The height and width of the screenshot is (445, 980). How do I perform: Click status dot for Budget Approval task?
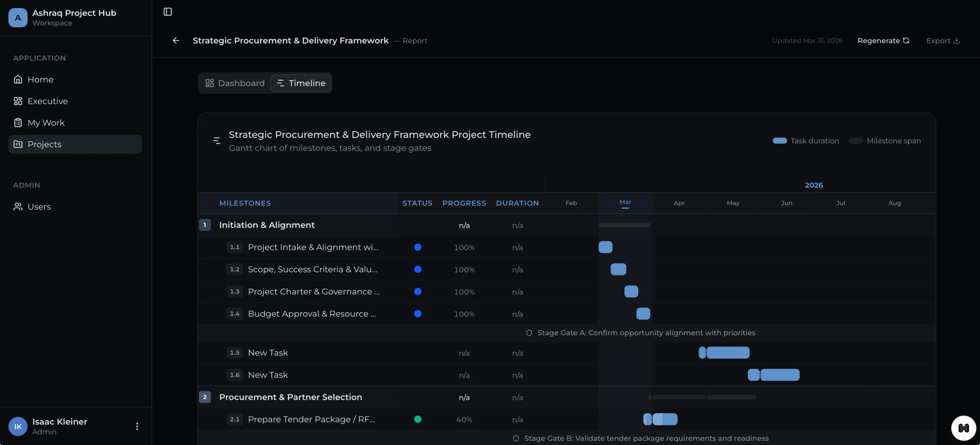pyautogui.click(x=418, y=314)
